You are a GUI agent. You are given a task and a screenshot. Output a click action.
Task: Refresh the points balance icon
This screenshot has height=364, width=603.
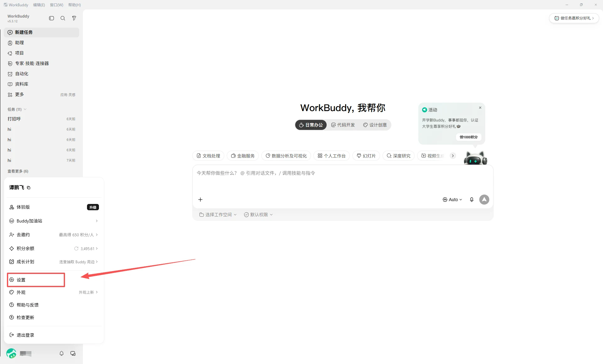coord(76,249)
